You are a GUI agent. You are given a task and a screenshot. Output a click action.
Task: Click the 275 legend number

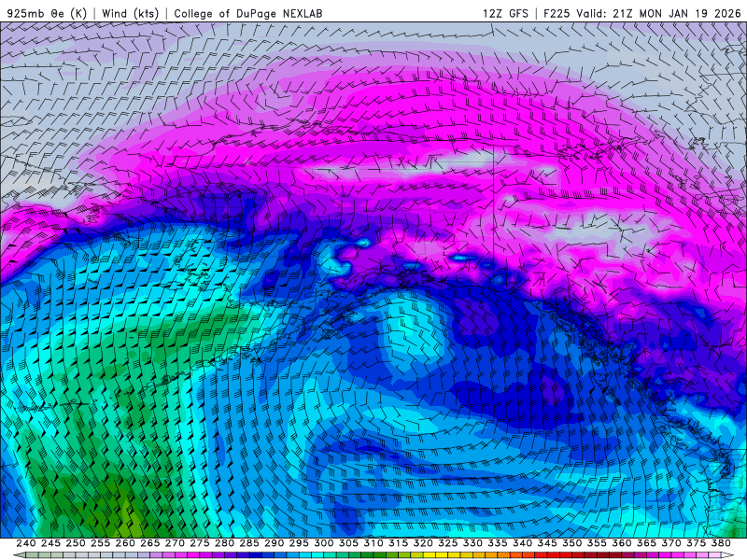[x=200, y=543]
